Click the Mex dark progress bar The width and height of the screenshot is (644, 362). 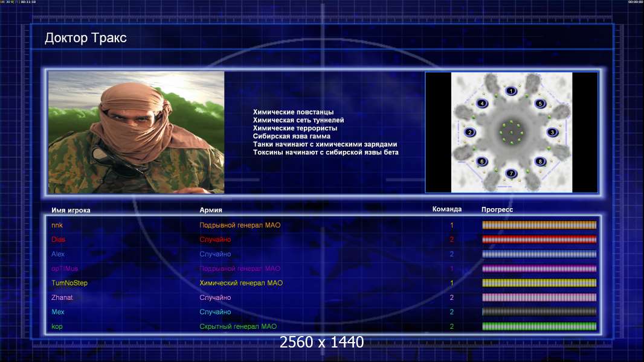[x=539, y=312]
